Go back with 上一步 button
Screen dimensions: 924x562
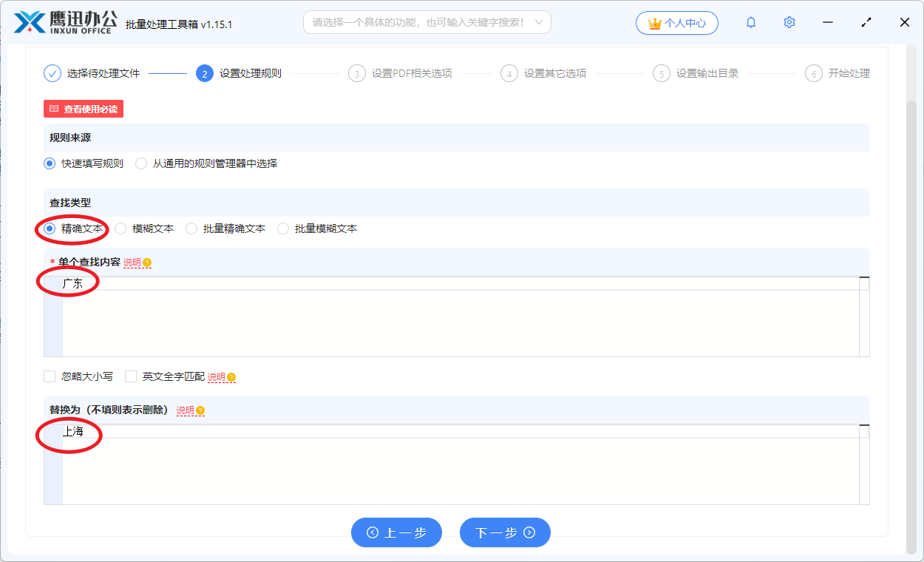(396, 532)
